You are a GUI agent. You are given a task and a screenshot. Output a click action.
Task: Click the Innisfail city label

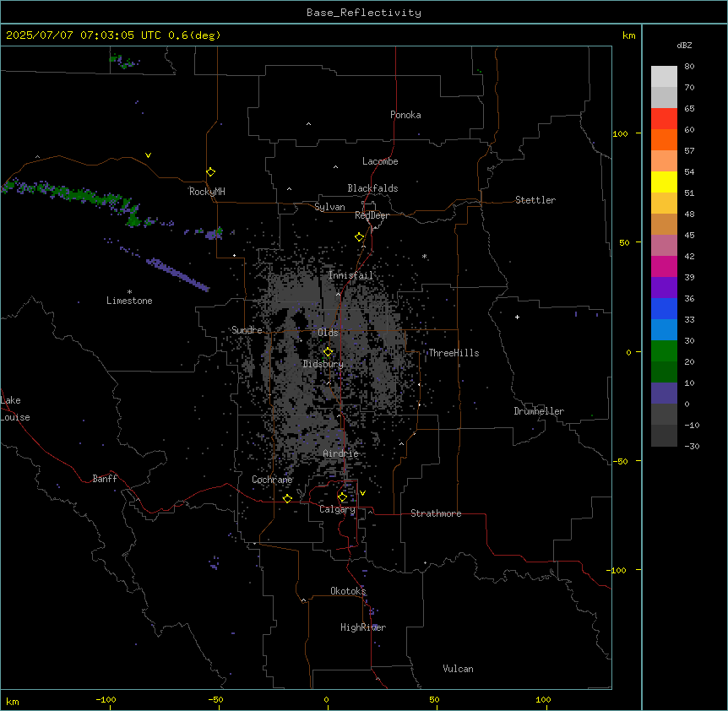tap(351, 275)
